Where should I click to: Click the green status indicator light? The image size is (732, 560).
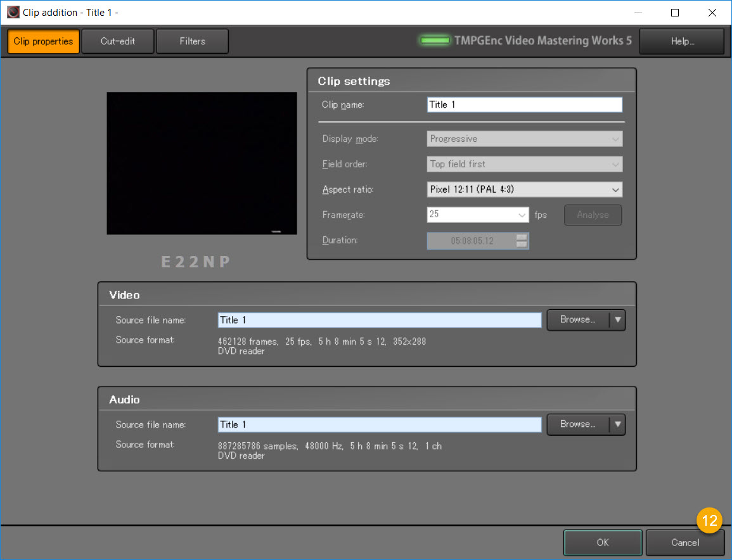point(435,41)
